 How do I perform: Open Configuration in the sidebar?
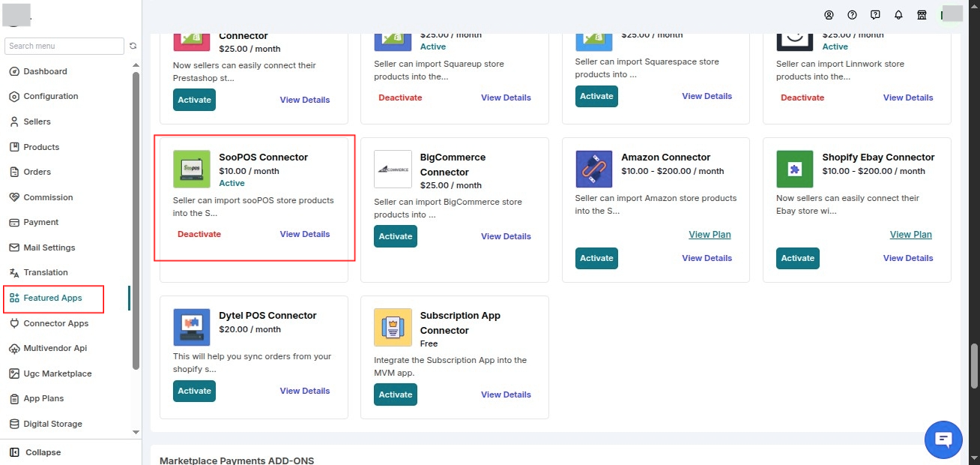click(51, 96)
